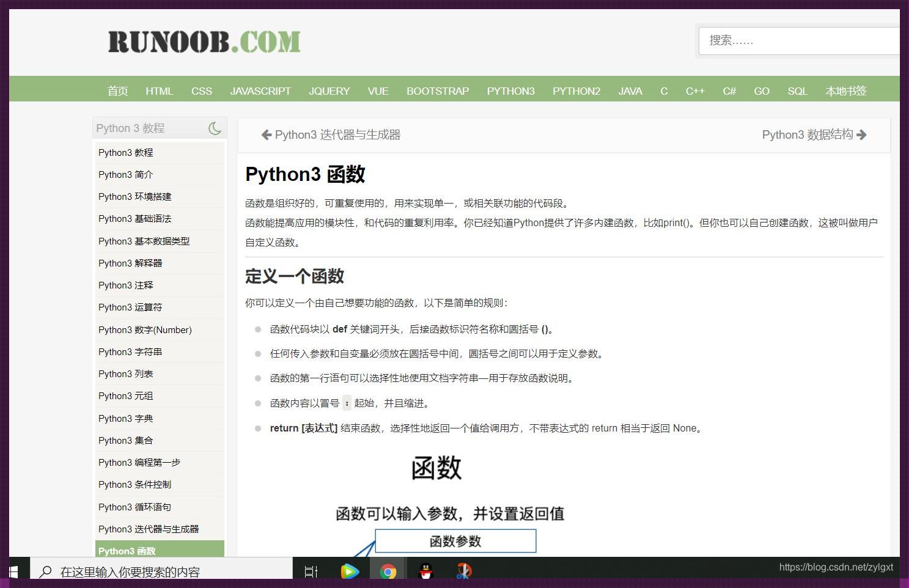Open the scissors snipping tool icon in the taskbar
This screenshot has width=909, height=588.
464,571
